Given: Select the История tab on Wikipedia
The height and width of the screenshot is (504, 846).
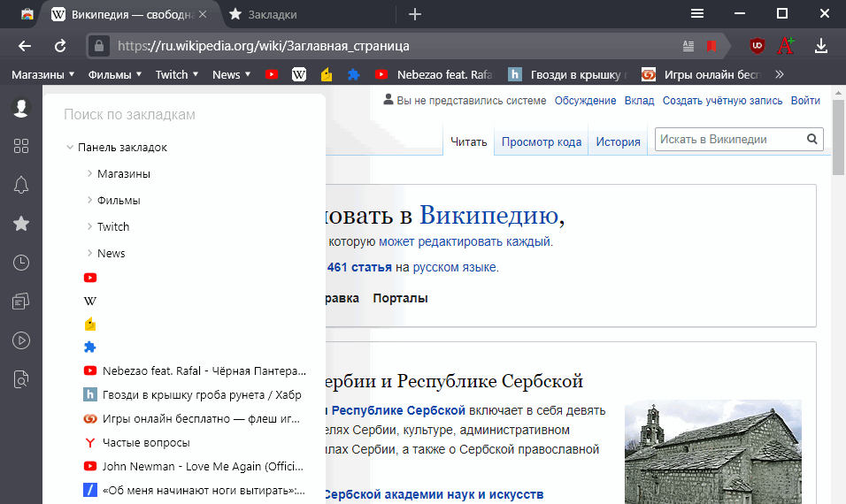Looking at the screenshot, I should [618, 141].
